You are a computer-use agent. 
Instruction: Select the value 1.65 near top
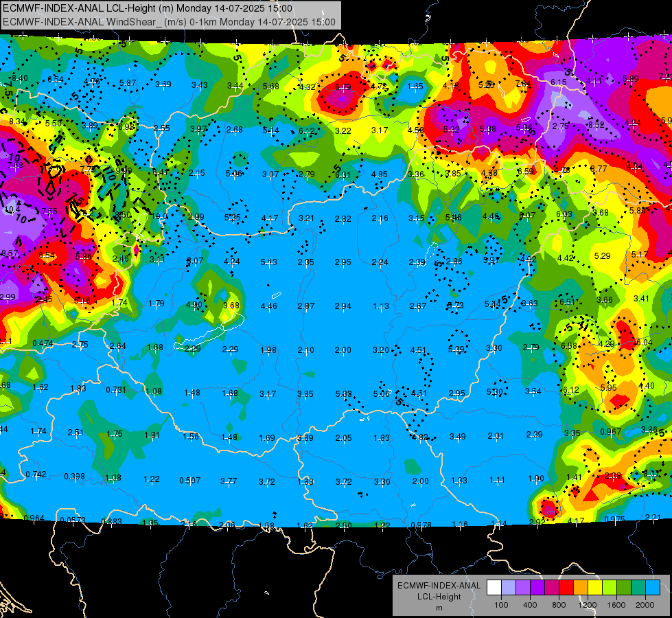pyautogui.click(x=415, y=87)
